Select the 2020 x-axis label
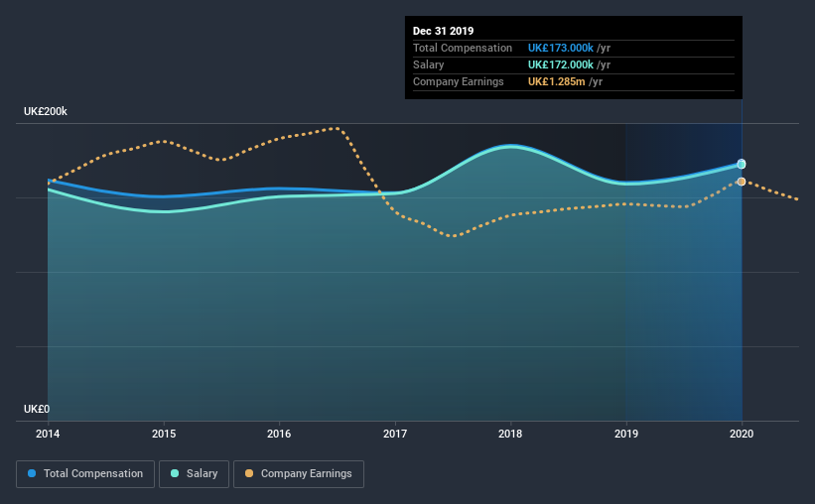Viewport: 815px width, 504px height. pos(742,434)
